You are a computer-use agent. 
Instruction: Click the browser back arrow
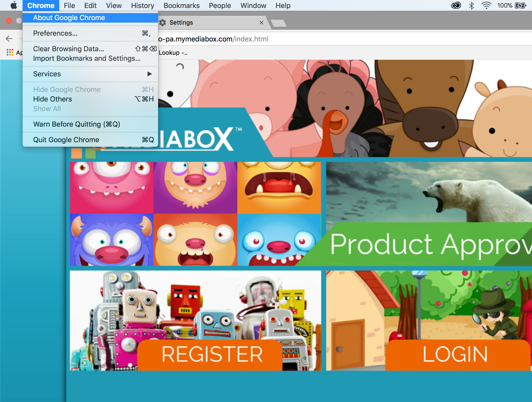coord(9,39)
